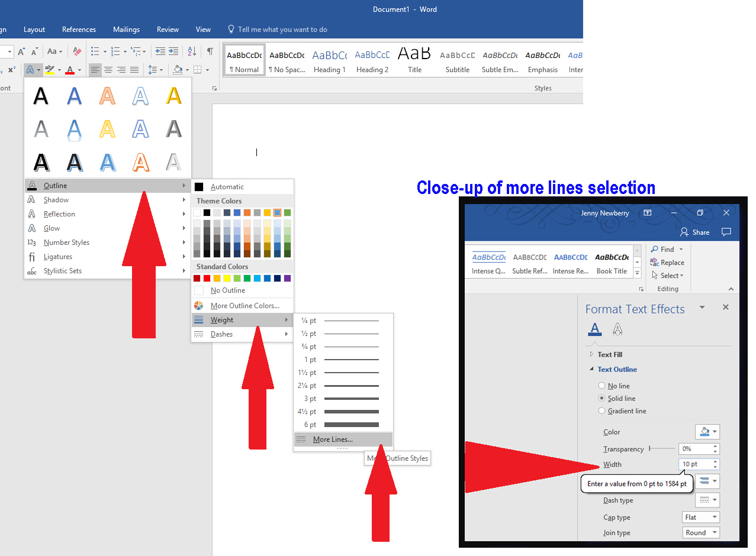
Task: Open the Change Case Aa dropdown
Action: click(x=54, y=51)
